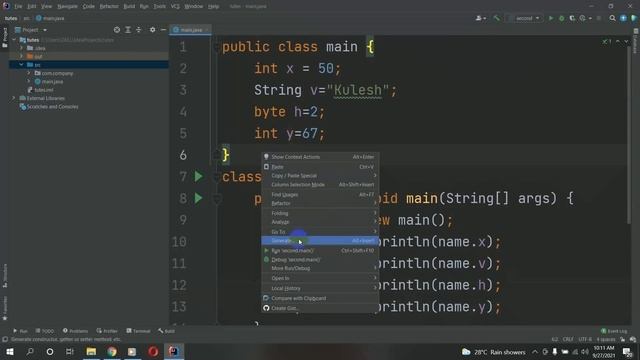This screenshot has width=640, height=360.
Task: Open the Navigate menu in menu bar
Action: [67, 6]
